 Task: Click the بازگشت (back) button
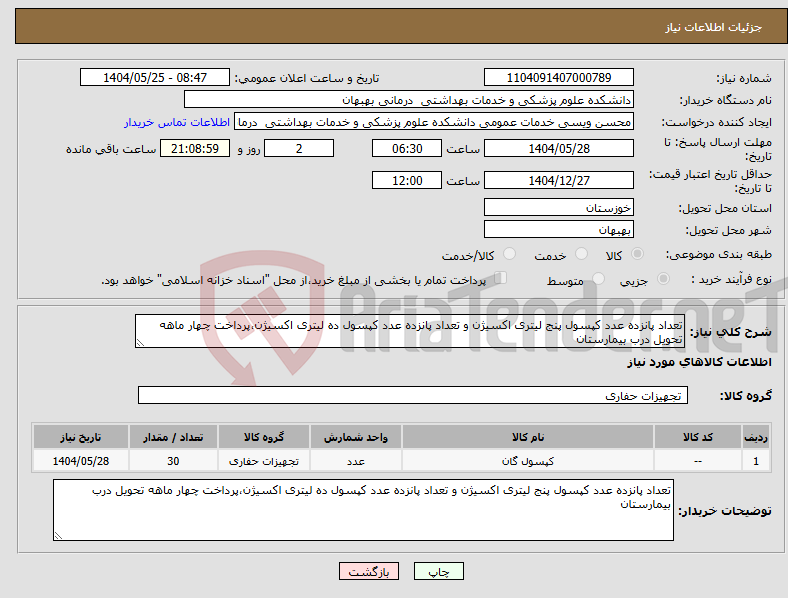click(x=369, y=571)
